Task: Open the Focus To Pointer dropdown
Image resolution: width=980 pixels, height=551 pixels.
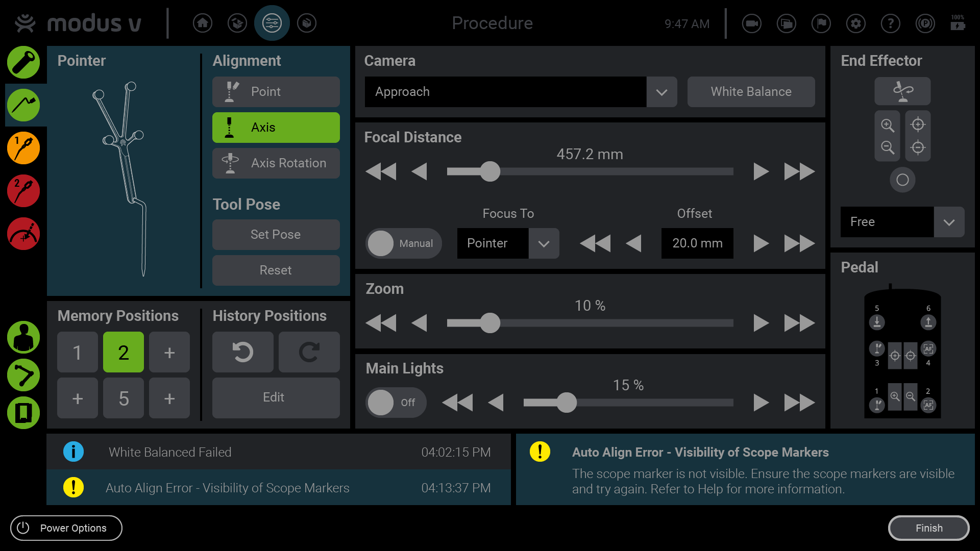Action: 544,243
